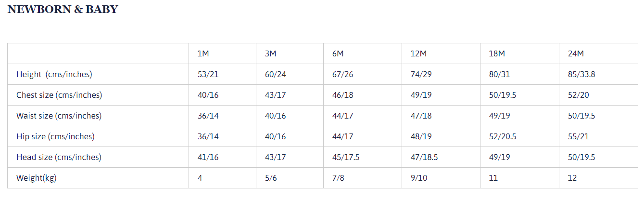
Task: Select the 3M column header
Action: 270,53
